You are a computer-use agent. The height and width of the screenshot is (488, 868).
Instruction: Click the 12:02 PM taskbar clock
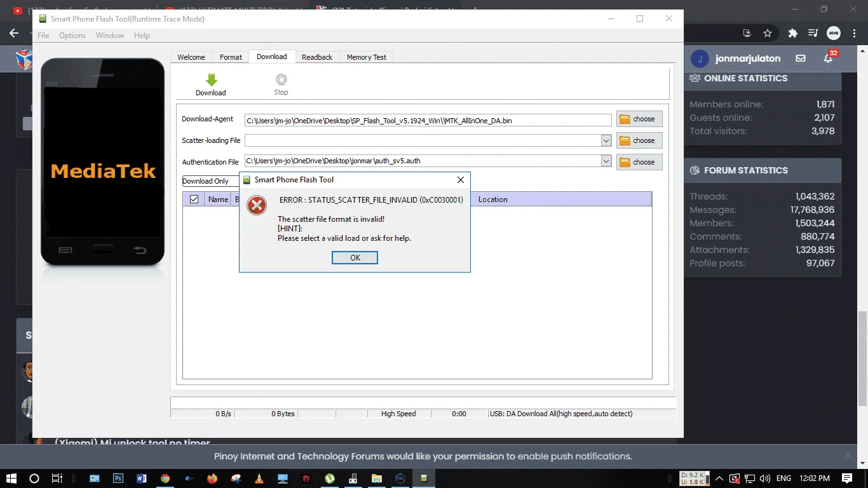click(815, 478)
